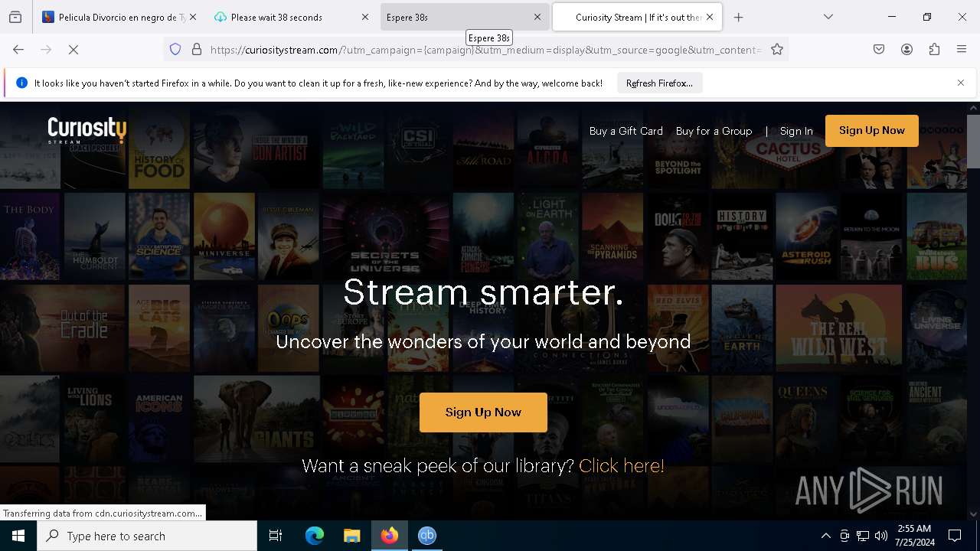
Task: Click the center Sign Up Now button
Action: (483, 412)
